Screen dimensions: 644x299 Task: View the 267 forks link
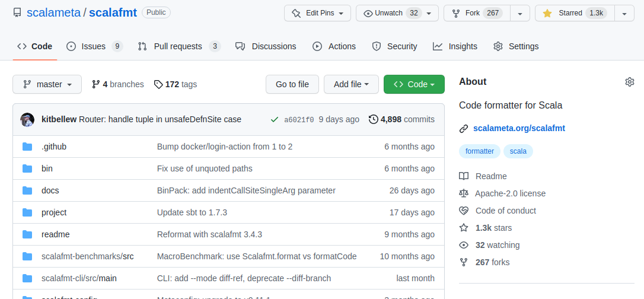tap(484, 262)
